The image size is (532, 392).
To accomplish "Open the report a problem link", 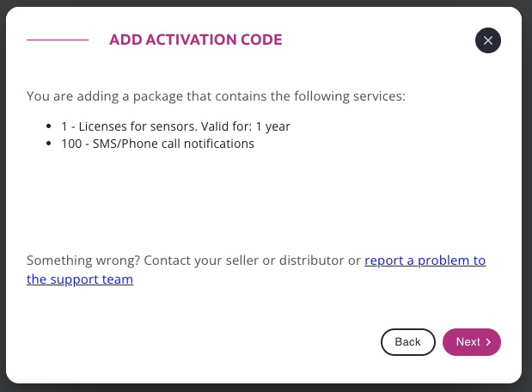I will pos(425,260).
